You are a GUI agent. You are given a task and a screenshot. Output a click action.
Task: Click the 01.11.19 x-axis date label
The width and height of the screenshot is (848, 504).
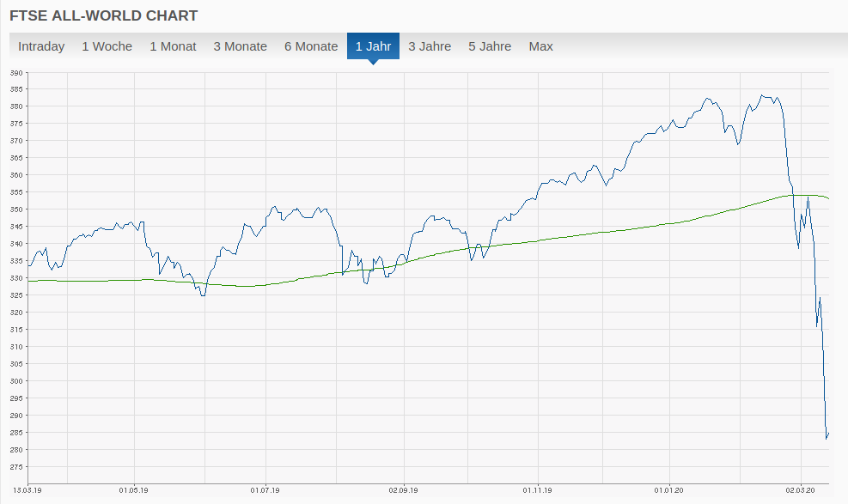(537, 490)
